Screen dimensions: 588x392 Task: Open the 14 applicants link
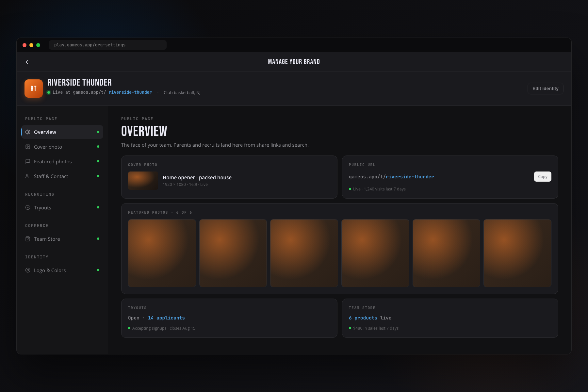click(166, 318)
